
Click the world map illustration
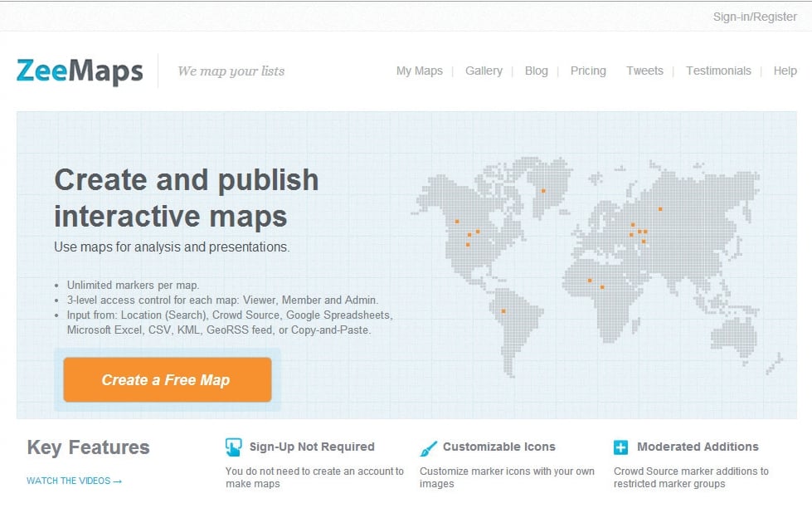tap(596, 267)
